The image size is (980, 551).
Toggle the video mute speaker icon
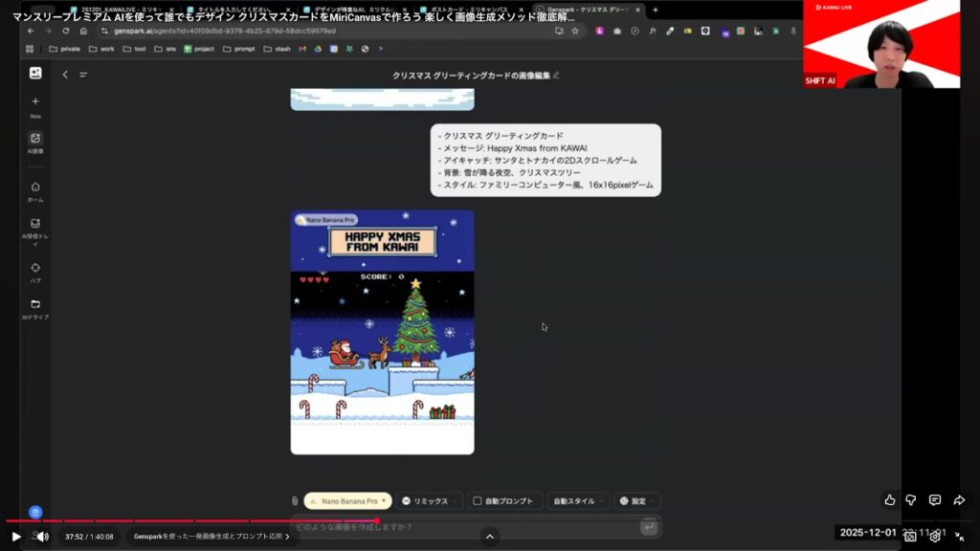click(x=40, y=537)
